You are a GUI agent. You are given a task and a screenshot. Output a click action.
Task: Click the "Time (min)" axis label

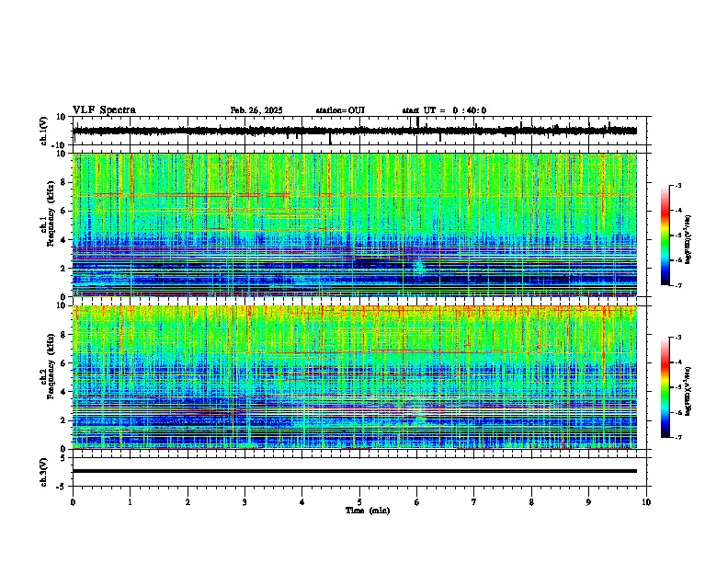(x=368, y=511)
